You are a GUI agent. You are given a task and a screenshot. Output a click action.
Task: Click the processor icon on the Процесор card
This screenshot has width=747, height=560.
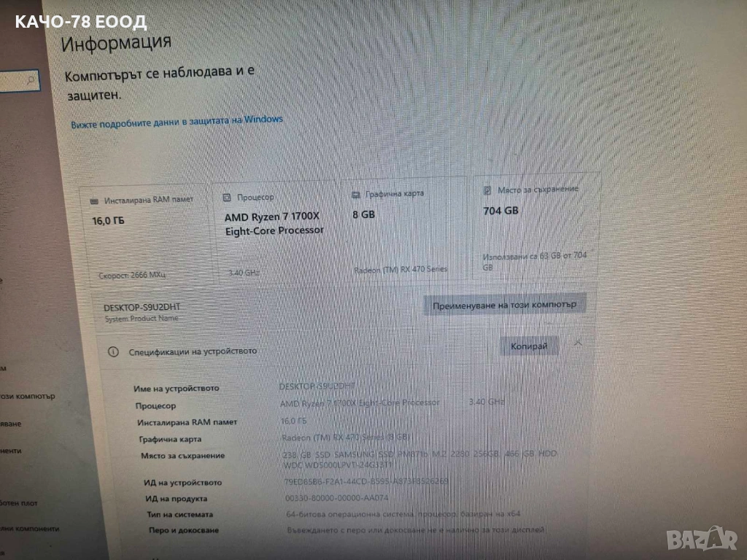pos(227,197)
